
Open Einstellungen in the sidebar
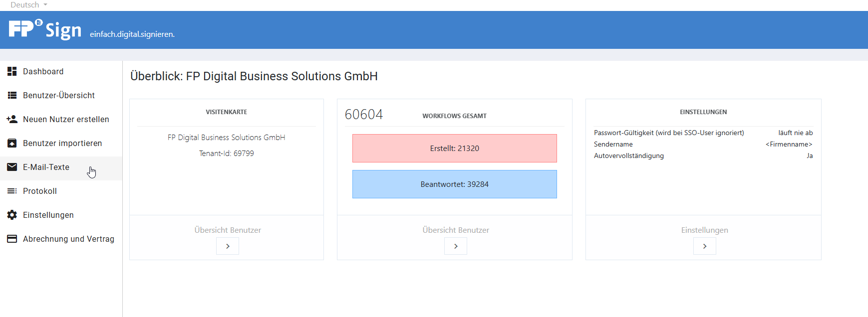pyautogui.click(x=61, y=215)
